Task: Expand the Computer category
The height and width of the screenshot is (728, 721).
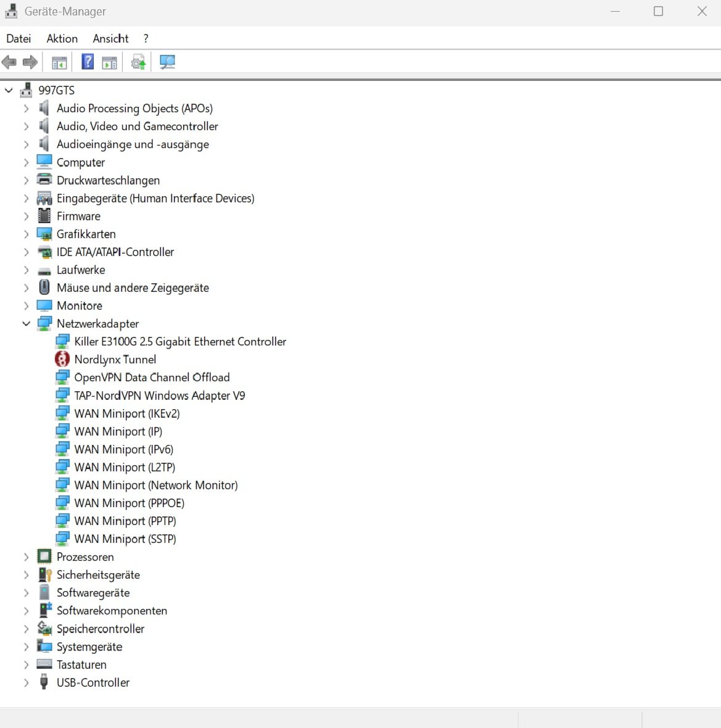Action: [x=27, y=162]
